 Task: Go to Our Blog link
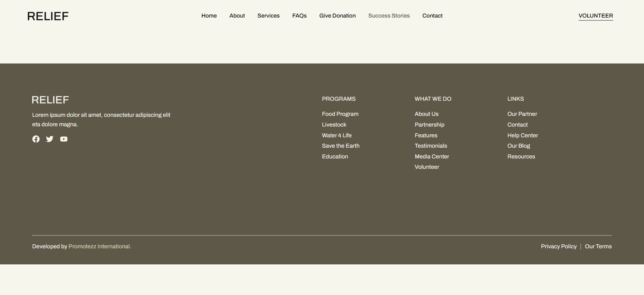[x=518, y=146]
